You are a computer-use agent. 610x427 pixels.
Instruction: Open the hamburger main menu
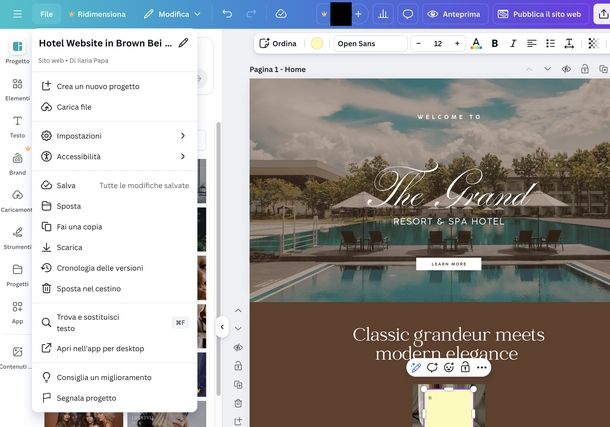pos(17,14)
